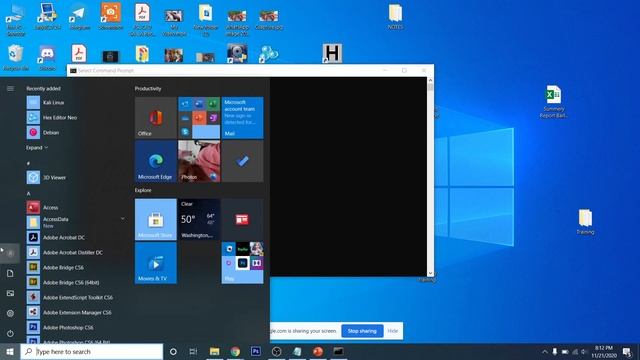Open Adobe Acrobat DC from app list
640x360 pixels.
[x=76, y=238]
